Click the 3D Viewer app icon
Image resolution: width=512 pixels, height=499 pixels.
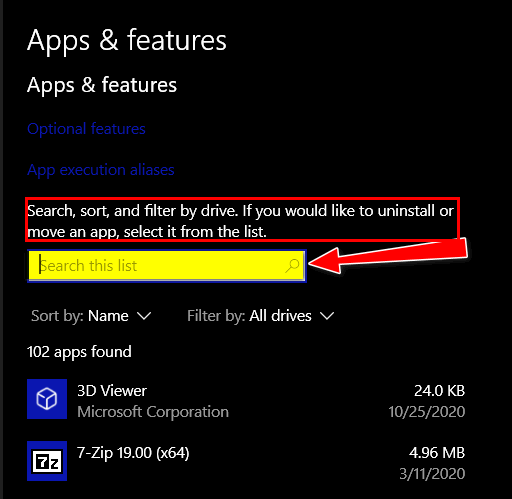(47, 399)
